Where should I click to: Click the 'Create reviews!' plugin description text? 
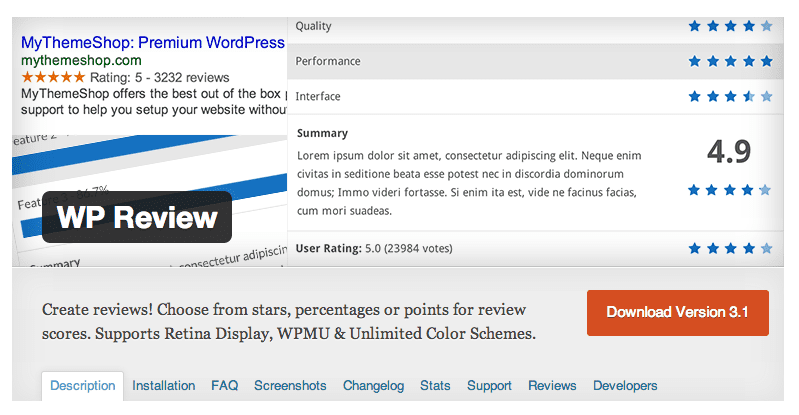click(289, 321)
